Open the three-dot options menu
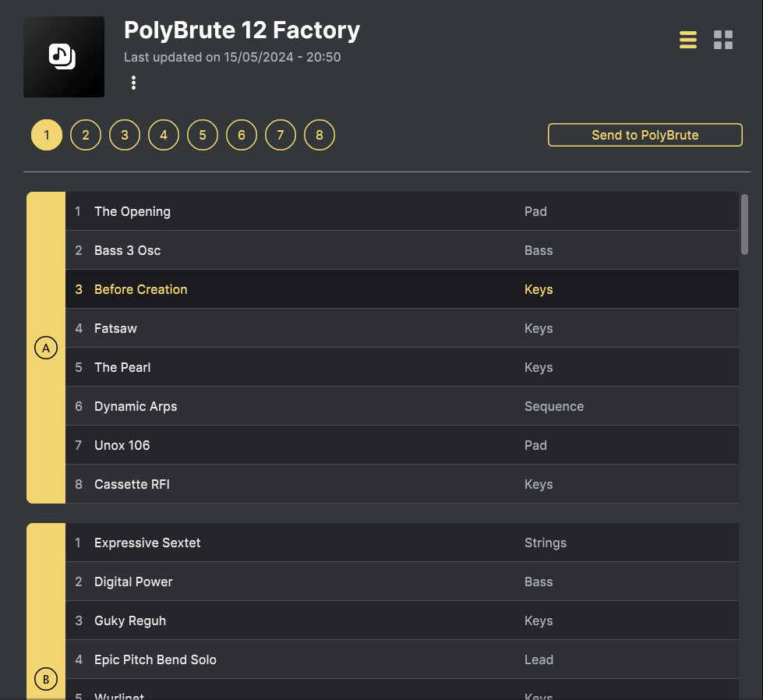This screenshot has width=763, height=700. tap(133, 83)
